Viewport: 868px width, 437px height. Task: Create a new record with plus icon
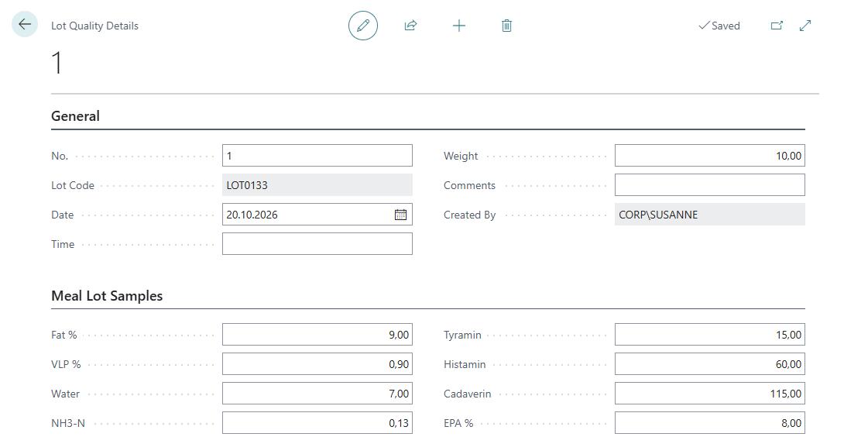pos(459,26)
